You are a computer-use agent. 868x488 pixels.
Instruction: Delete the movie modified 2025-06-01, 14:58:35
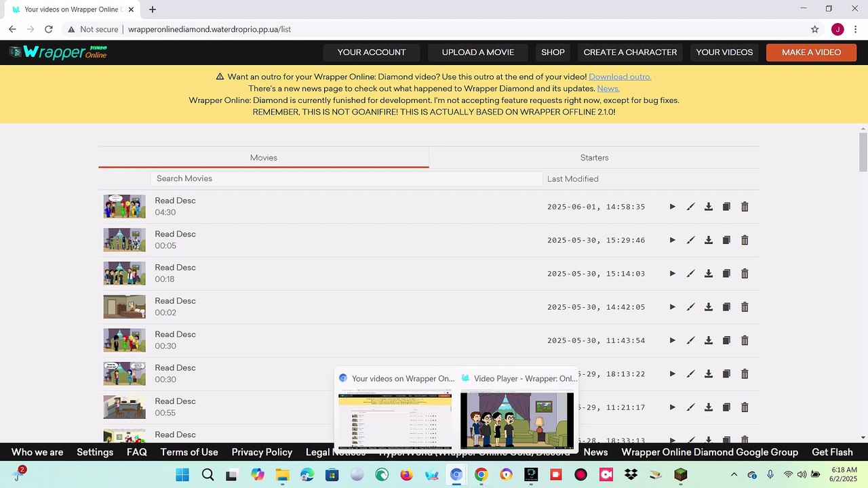pyautogui.click(x=745, y=207)
